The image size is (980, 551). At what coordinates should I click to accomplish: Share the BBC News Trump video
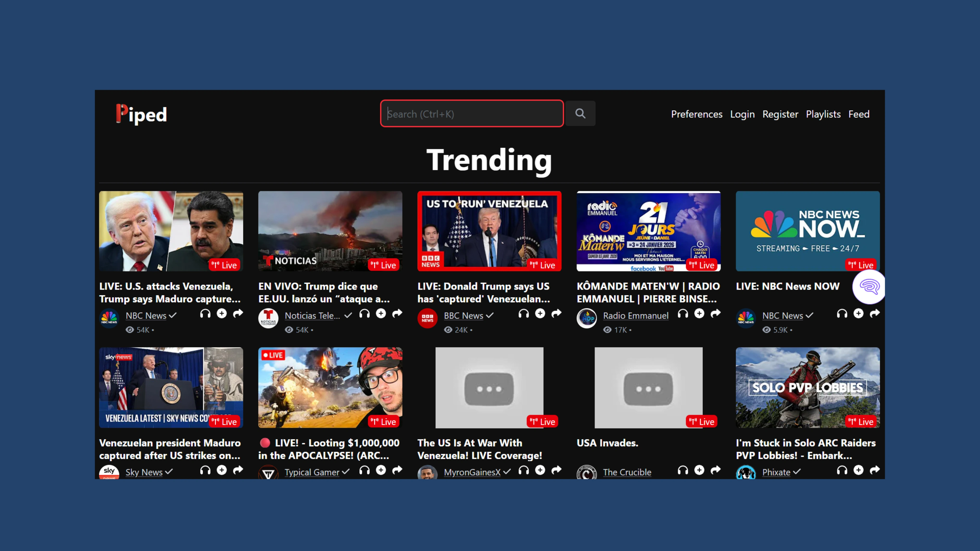(557, 313)
